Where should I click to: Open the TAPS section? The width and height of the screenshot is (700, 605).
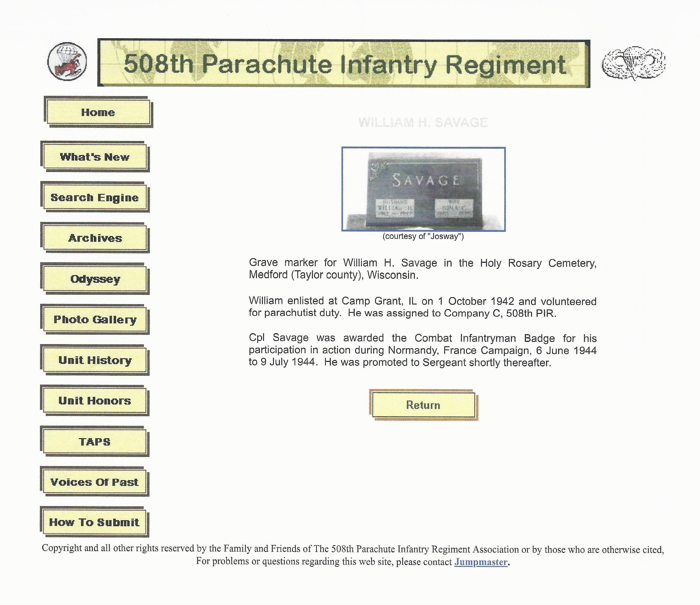click(95, 442)
